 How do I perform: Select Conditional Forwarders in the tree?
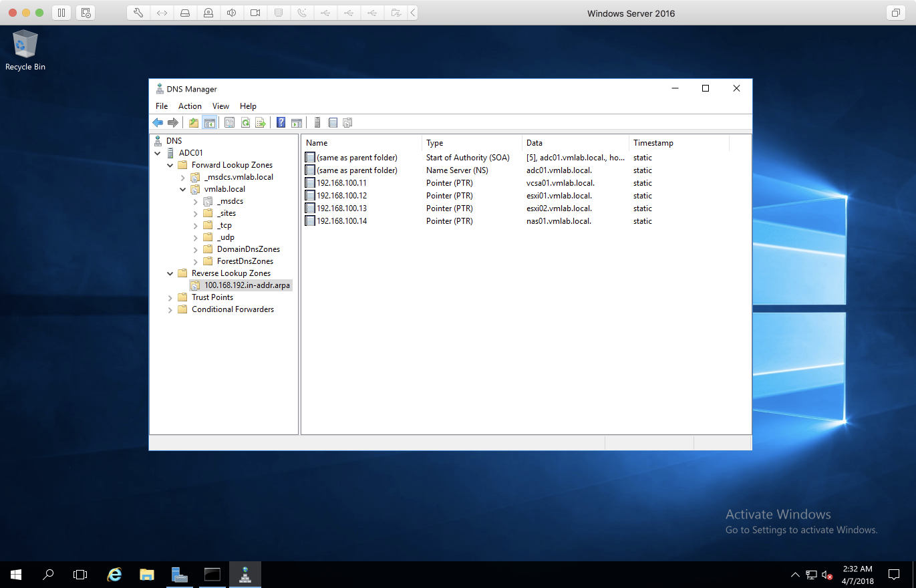pos(233,309)
